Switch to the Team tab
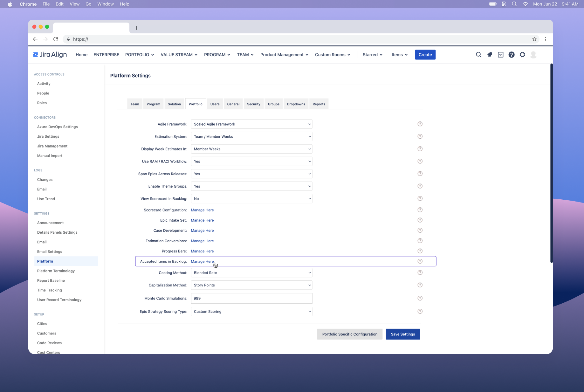Screen dimensions: 584x392 point(135,104)
